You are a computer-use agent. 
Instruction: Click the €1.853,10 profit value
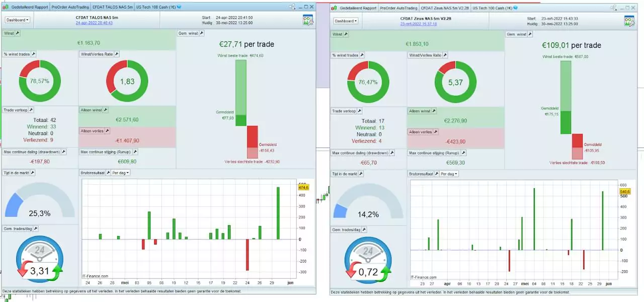[417, 44]
